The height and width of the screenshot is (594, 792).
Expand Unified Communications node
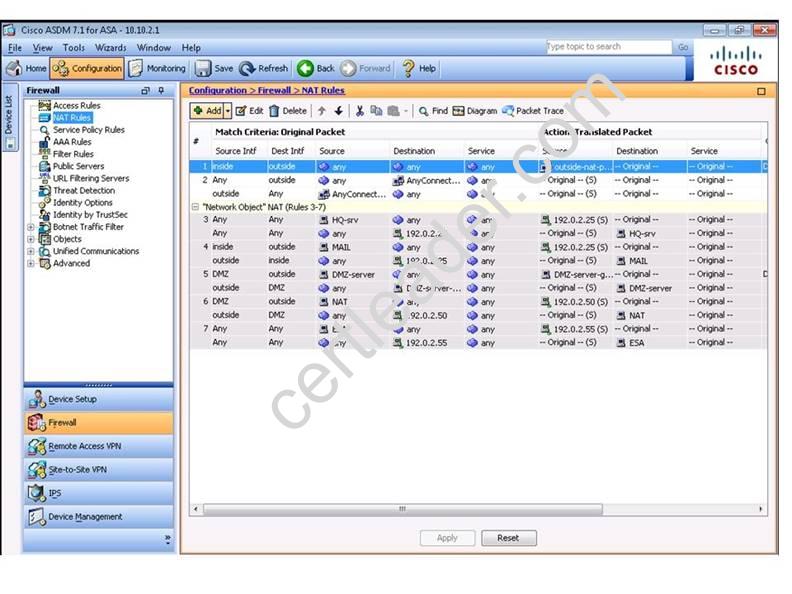[x=31, y=252]
